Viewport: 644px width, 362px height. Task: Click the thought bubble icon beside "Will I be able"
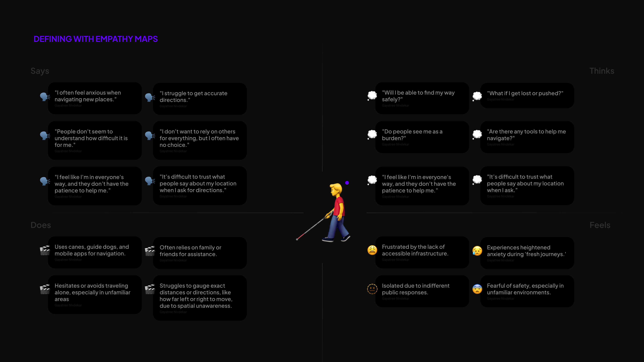coord(372,96)
